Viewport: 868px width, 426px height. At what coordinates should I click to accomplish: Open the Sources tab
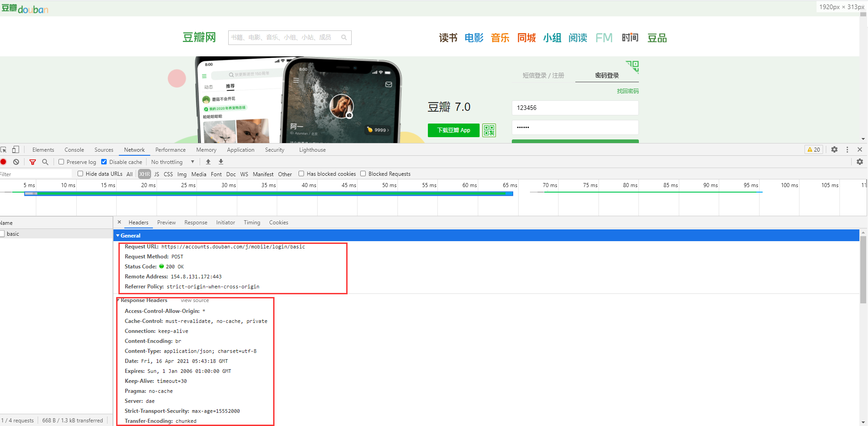pos(104,150)
